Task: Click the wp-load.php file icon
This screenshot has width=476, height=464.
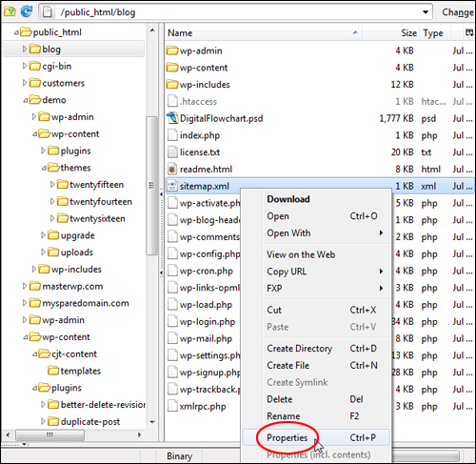Action: [x=172, y=305]
